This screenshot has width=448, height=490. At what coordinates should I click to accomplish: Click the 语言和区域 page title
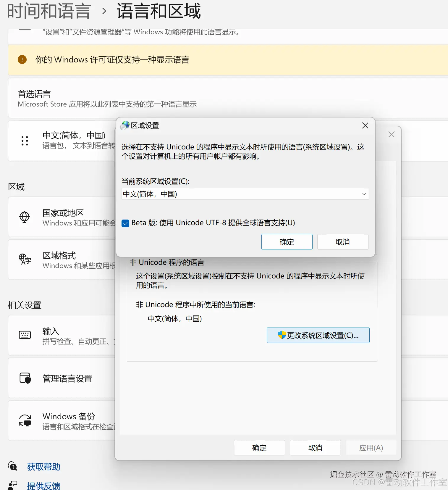[159, 11]
